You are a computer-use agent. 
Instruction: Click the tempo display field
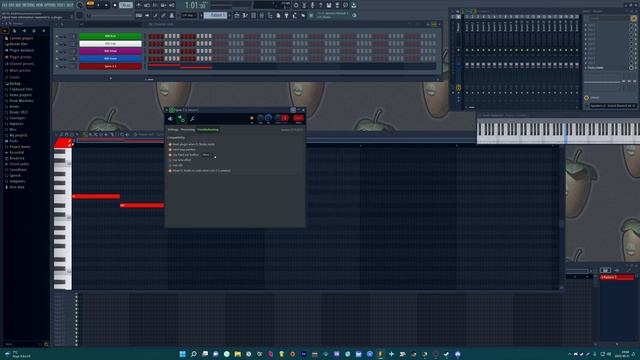(x=126, y=5)
